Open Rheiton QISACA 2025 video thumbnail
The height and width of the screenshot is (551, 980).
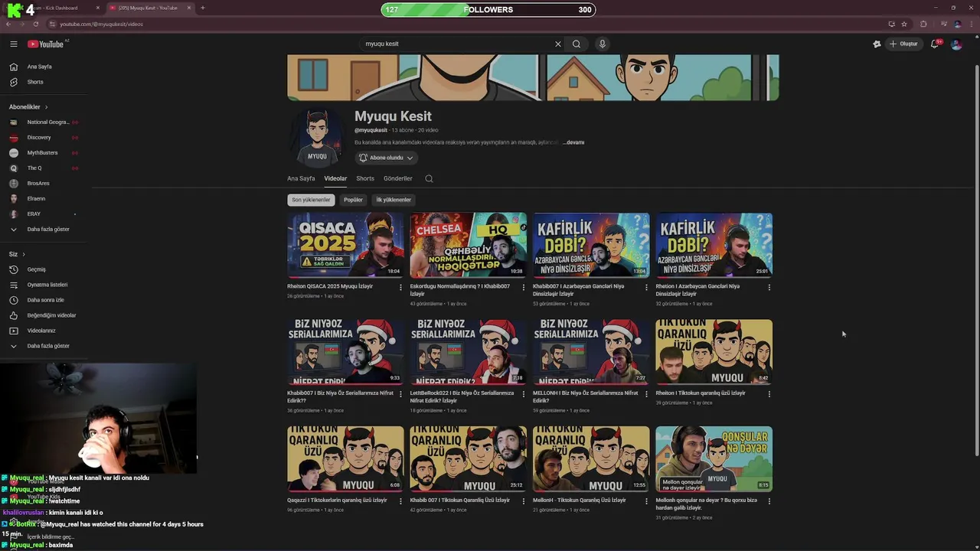[345, 245]
